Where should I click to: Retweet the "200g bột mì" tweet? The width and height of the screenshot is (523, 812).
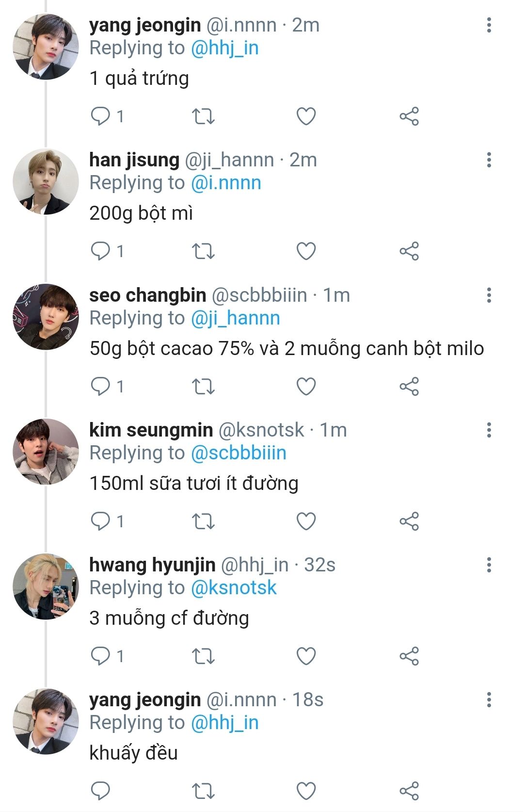203,251
